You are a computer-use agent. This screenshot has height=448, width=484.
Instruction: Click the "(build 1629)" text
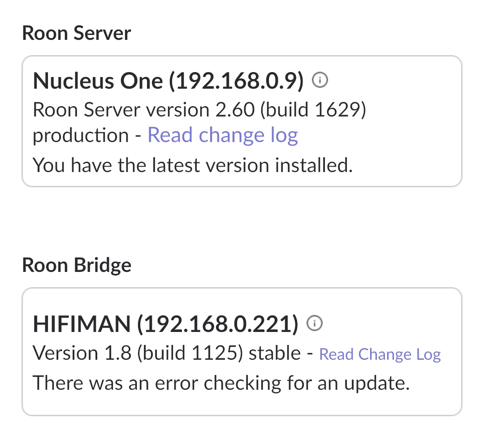pyautogui.click(x=314, y=110)
